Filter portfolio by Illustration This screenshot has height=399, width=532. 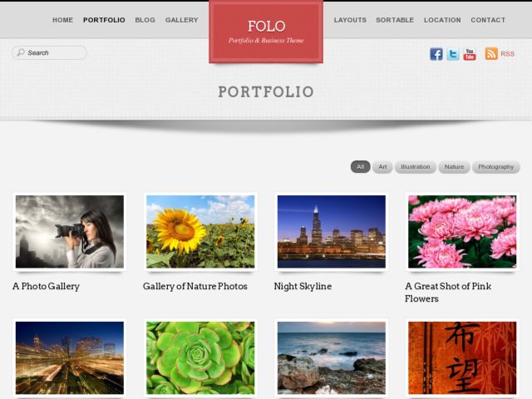coord(416,166)
